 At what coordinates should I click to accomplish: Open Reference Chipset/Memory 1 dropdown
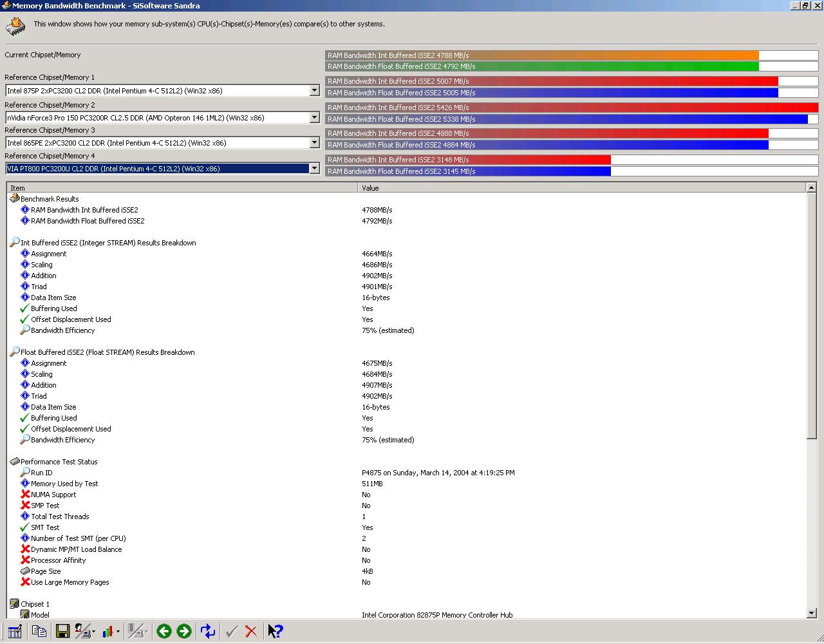[314, 91]
